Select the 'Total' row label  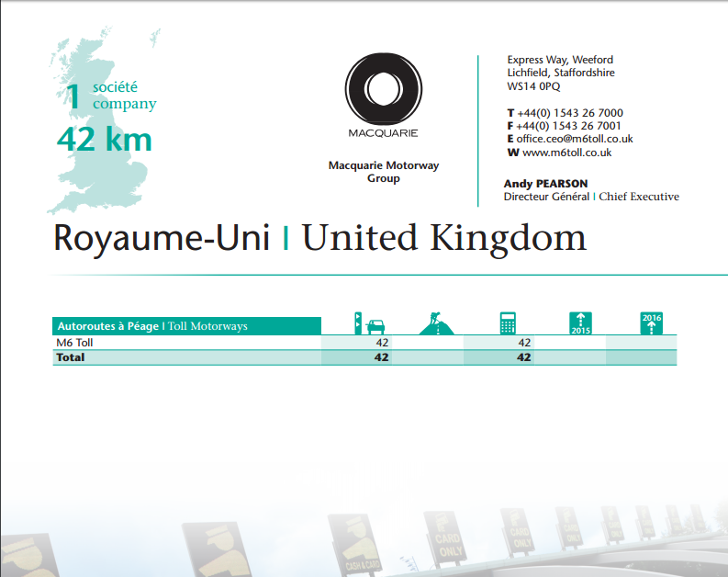(x=70, y=357)
